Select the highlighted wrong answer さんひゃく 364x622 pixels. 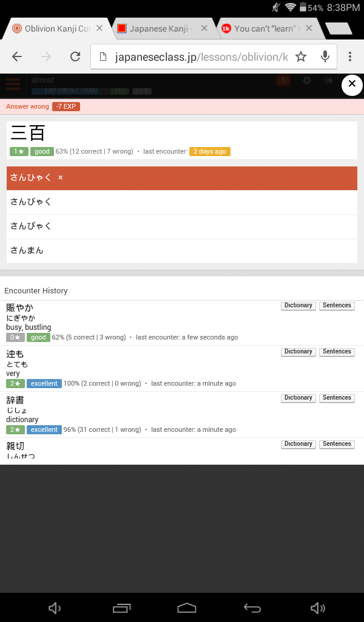coord(182,177)
